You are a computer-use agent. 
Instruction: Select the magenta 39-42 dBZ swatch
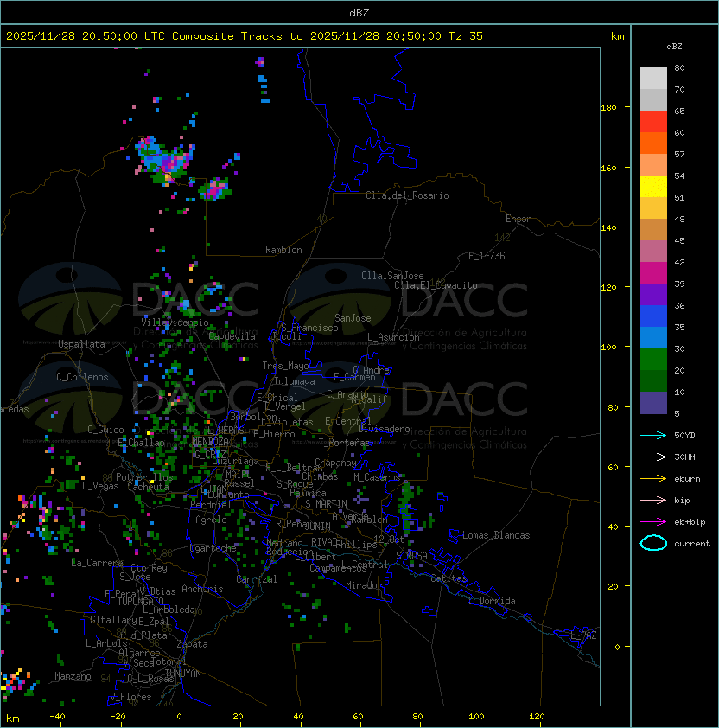pyautogui.click(x=653, y=273)
